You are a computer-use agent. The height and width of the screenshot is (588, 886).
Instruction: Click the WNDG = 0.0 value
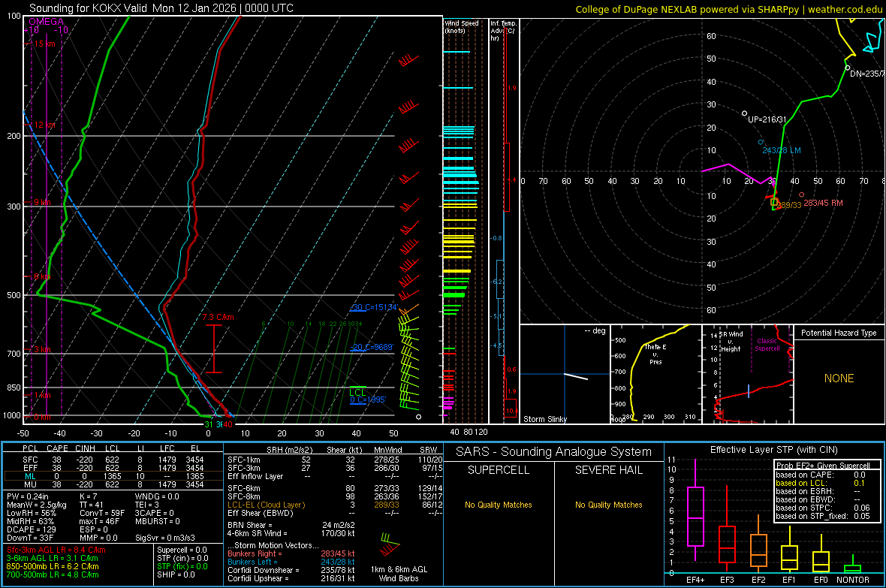click(x=157, y=496)
